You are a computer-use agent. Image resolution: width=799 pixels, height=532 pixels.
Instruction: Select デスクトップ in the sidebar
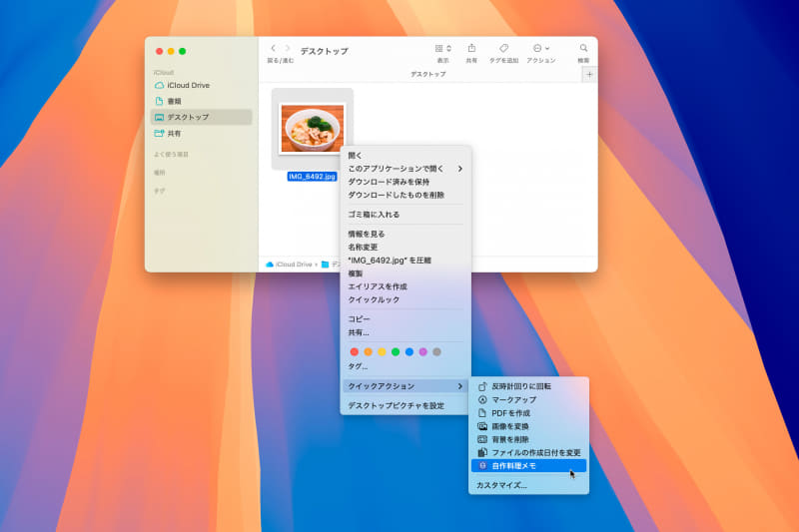202,117
